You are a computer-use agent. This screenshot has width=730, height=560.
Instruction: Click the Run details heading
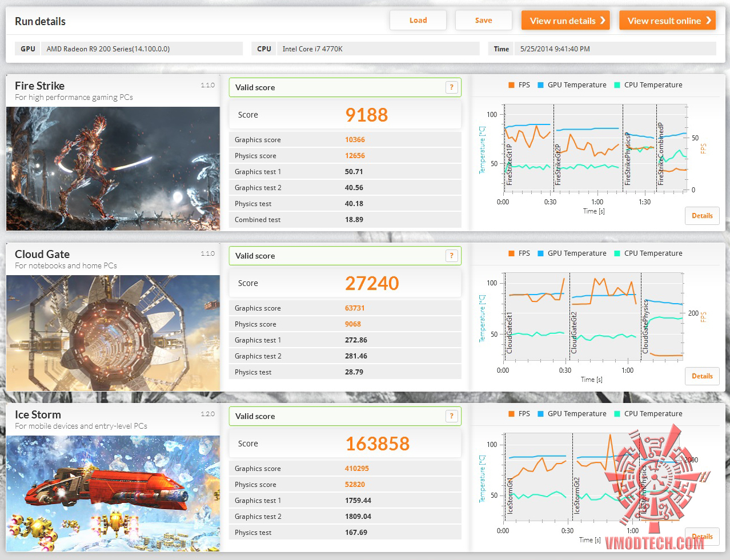point(40,21)
